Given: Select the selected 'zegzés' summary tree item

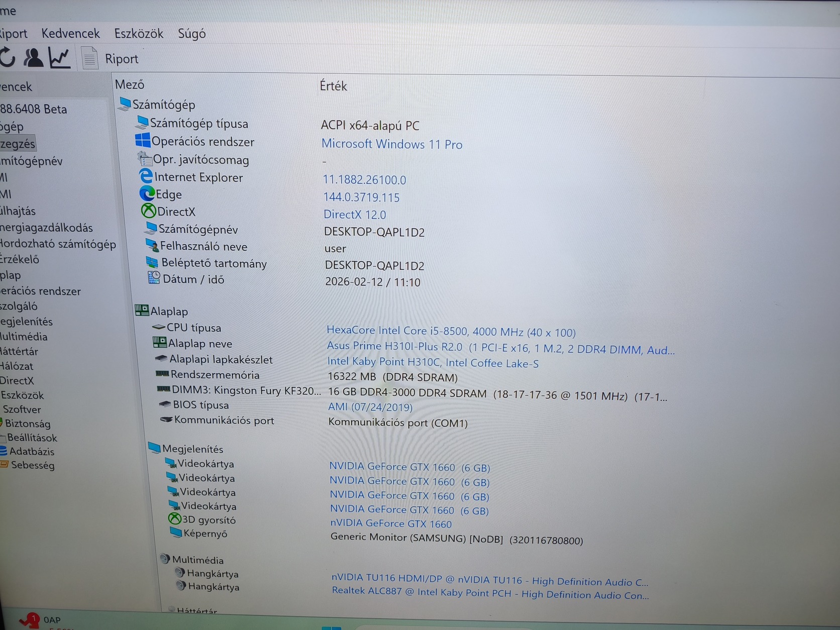Looking at the screenshot, I should pos(18,144).
